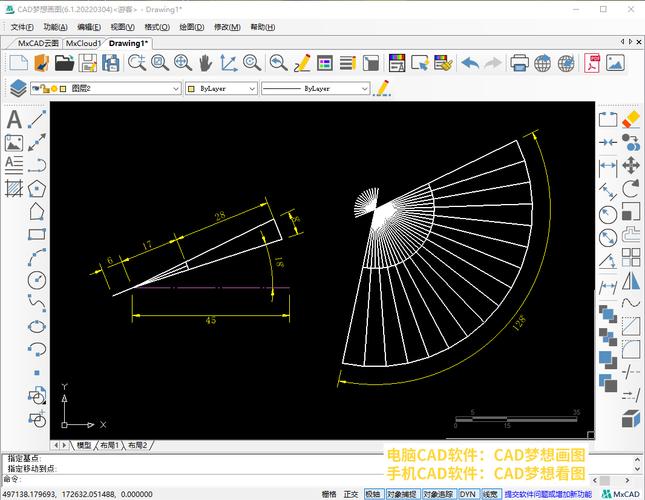The height and width of the screenshot is (500, 645).
Task: Open 绘图(D) menu
Action: [x=192, y=27]
